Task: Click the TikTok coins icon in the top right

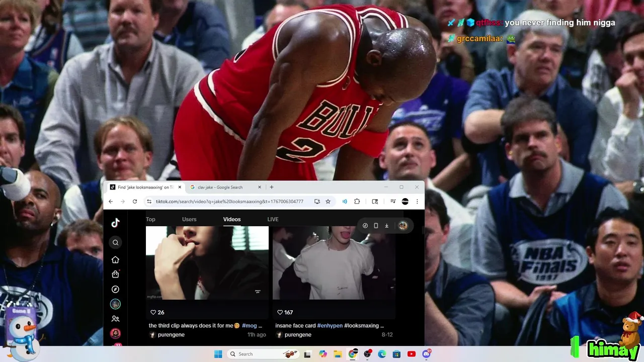Action: [x=365, y=226]
